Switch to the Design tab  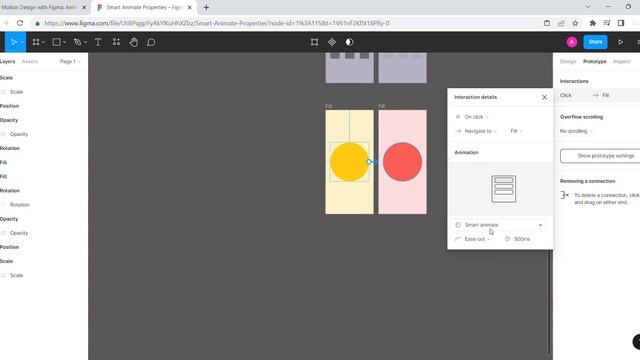coord(568,62)
